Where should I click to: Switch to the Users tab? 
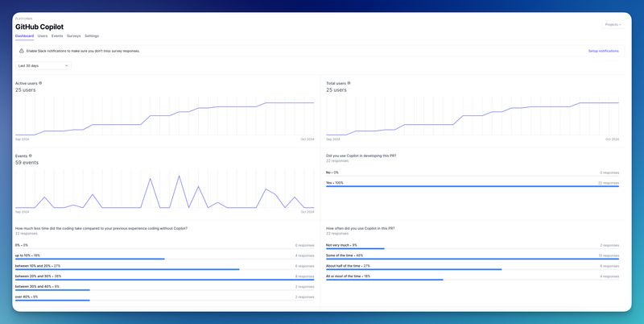(43, 36)
